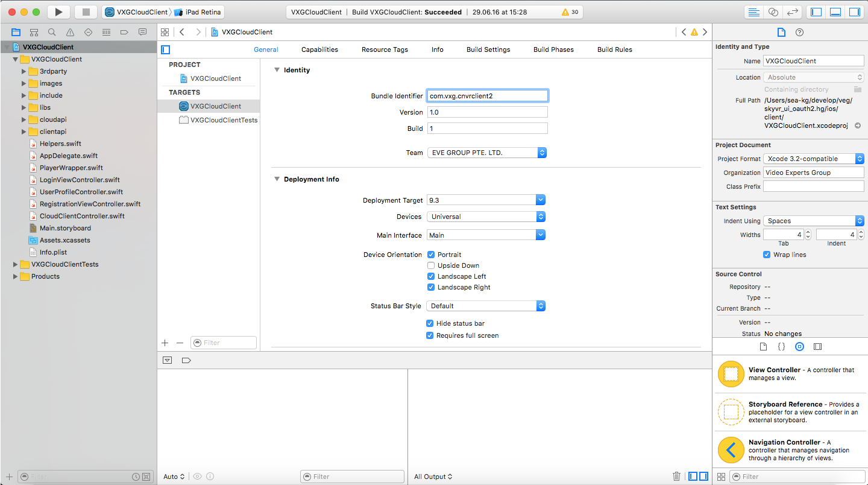Open the Team dropdown
Viewport: 868px width, 485px height.
coord(486,153)
